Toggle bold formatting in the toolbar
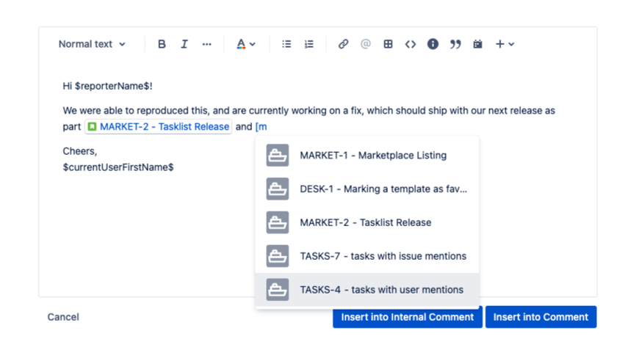This screenshot has width=639, height=364. [x=162, y=44]
